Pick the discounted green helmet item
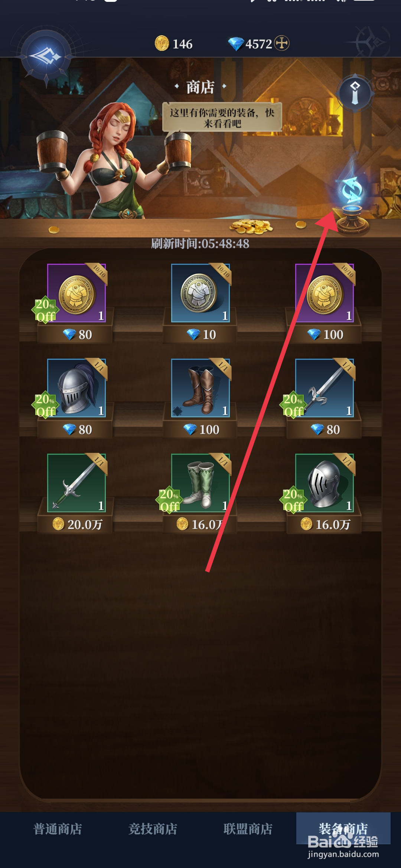 pos(325,483)
